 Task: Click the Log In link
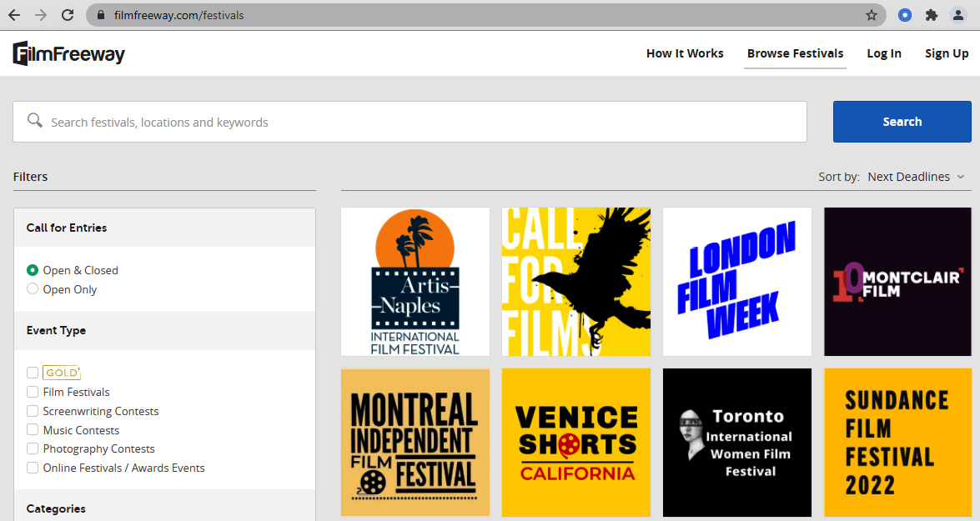tap(884, 53)
